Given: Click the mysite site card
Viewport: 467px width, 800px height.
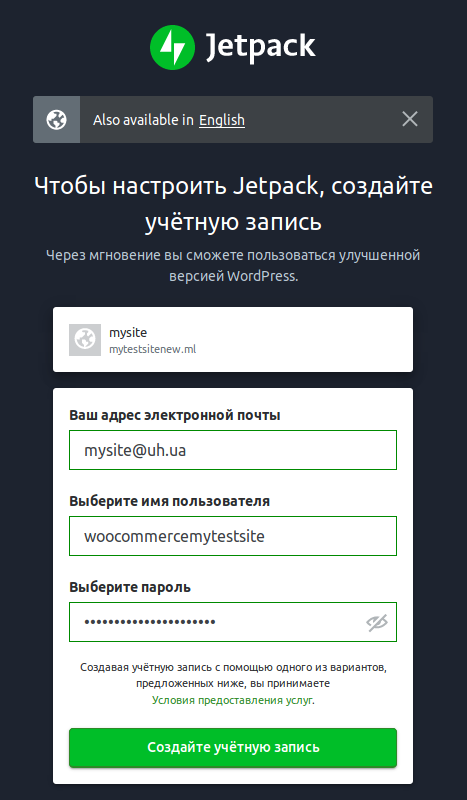Looking at the screenshot, I should 233,339.
